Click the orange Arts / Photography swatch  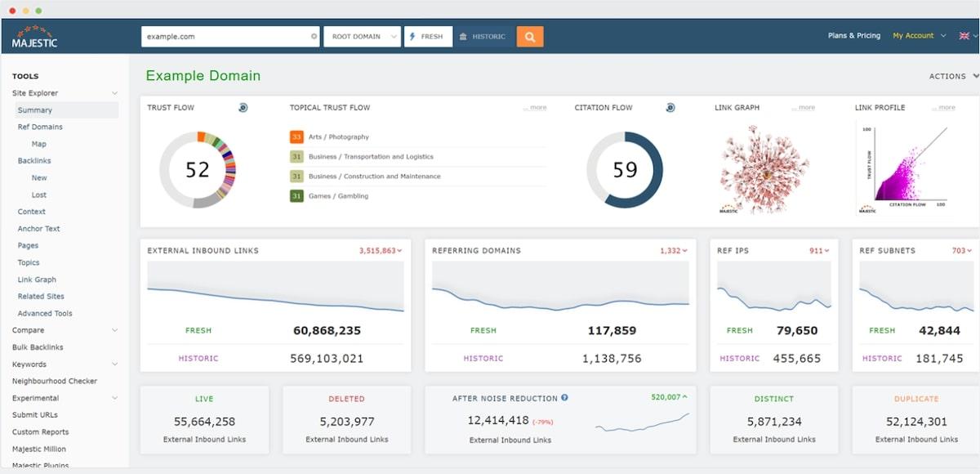(296, 137)
